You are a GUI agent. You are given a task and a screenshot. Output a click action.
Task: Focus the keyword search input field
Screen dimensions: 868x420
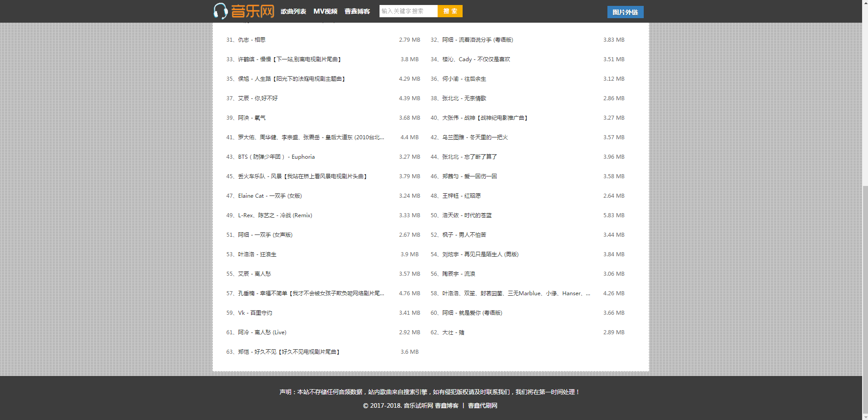click(x=408, y=11)
